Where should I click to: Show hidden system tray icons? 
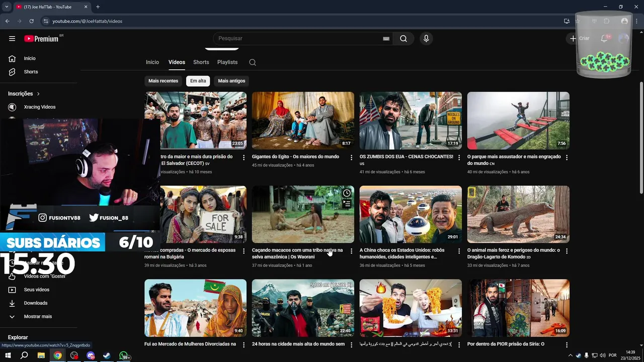570,355
